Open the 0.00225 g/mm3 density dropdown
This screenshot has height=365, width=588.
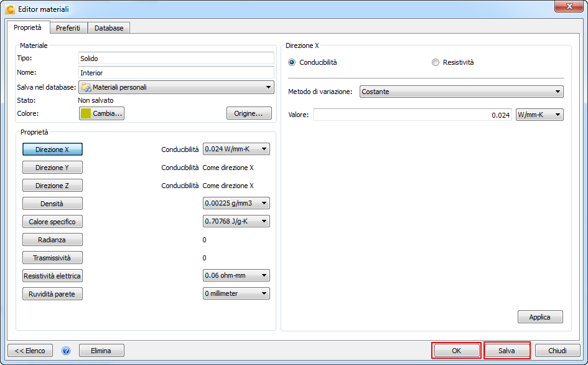pyautogui.click(x=236, y=203)
